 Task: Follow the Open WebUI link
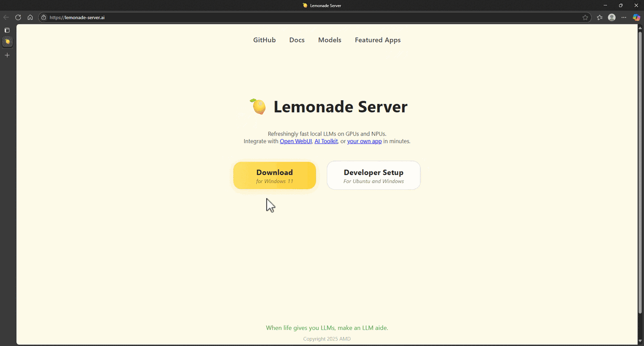(296, 141)
